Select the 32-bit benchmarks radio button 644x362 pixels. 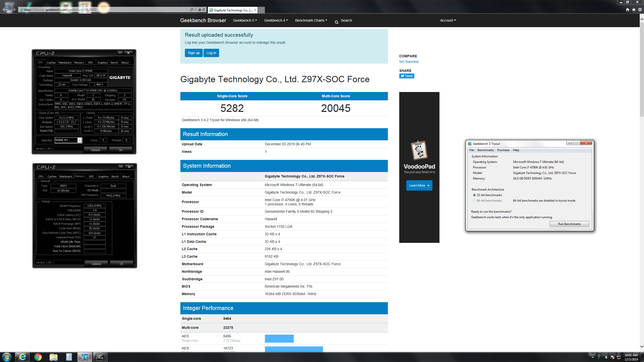pos(474,195)
